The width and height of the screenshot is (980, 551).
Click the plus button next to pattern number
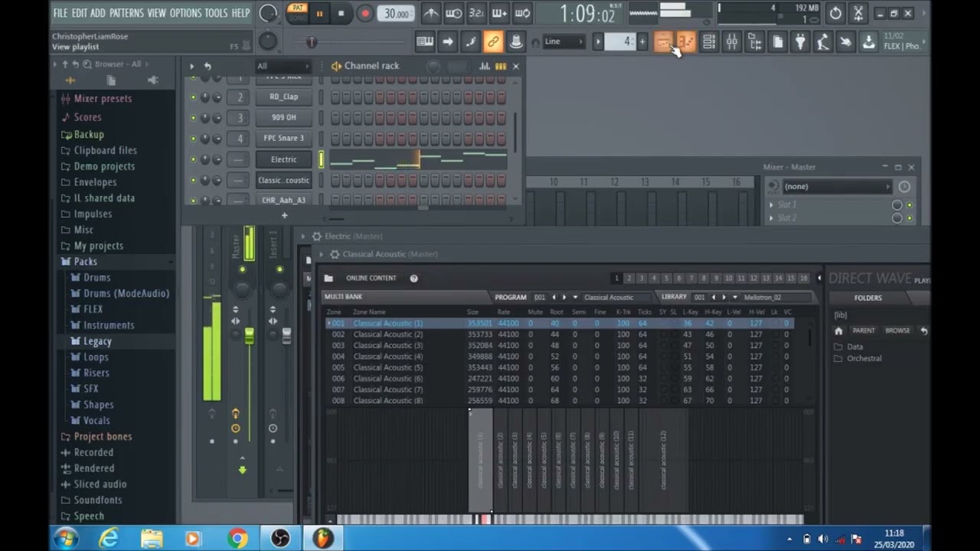[x=642, y=41]
